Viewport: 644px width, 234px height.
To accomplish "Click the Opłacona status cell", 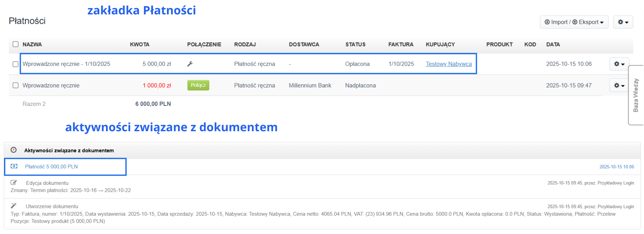I will tap(357, 64).
